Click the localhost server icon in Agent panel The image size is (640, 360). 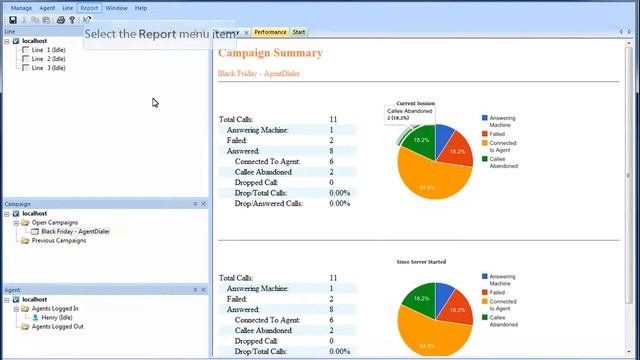pyautogui.click(x=16, y=300)
